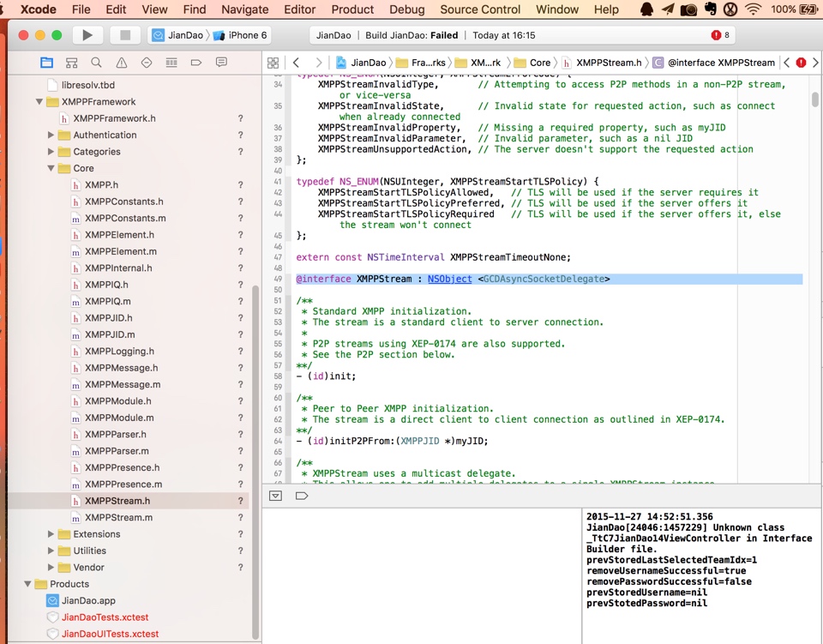Open the Issue navigator warning icon
823x644 pixels.
pyautogui.click(x=121, y=63)
